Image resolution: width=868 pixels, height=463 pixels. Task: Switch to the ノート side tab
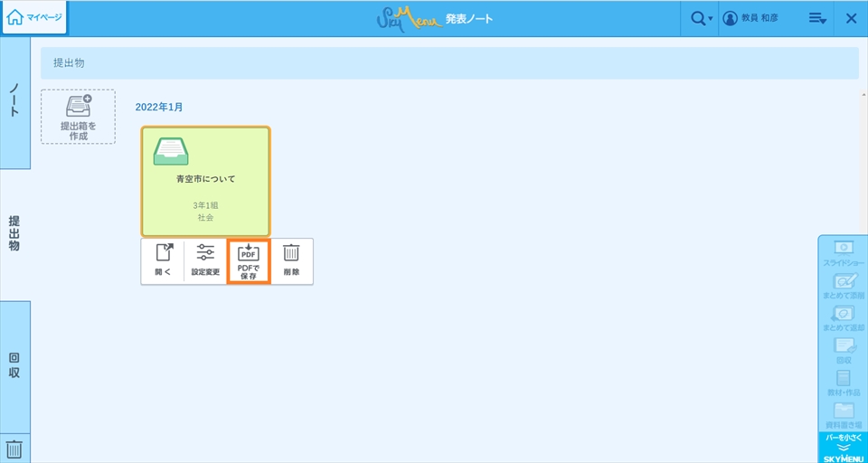[14, 102]
